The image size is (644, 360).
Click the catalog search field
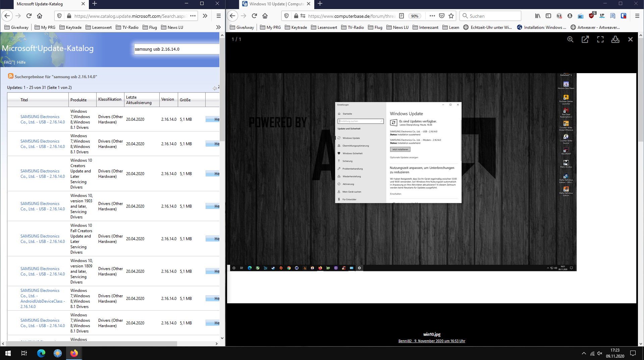tap(177, 49)
